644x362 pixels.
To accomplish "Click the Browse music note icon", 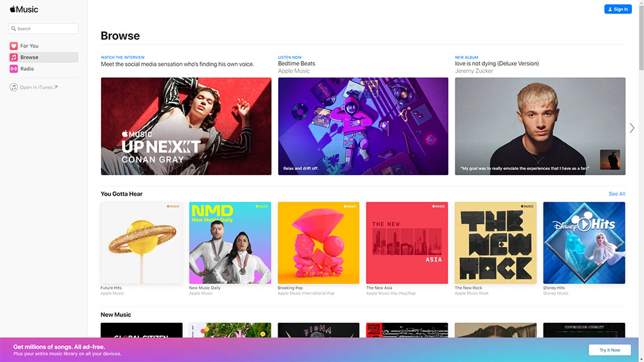I will pyautogui.click(x=14, y=57).
